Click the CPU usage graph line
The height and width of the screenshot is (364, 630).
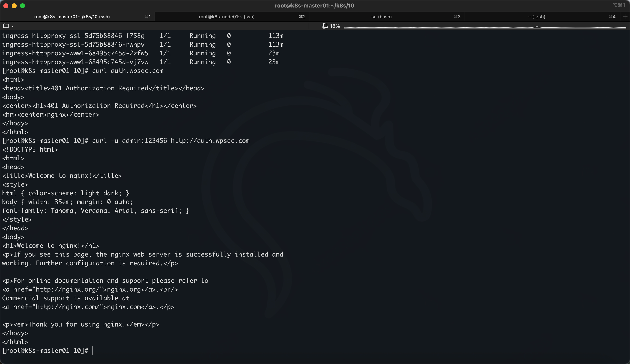(485, 27)
